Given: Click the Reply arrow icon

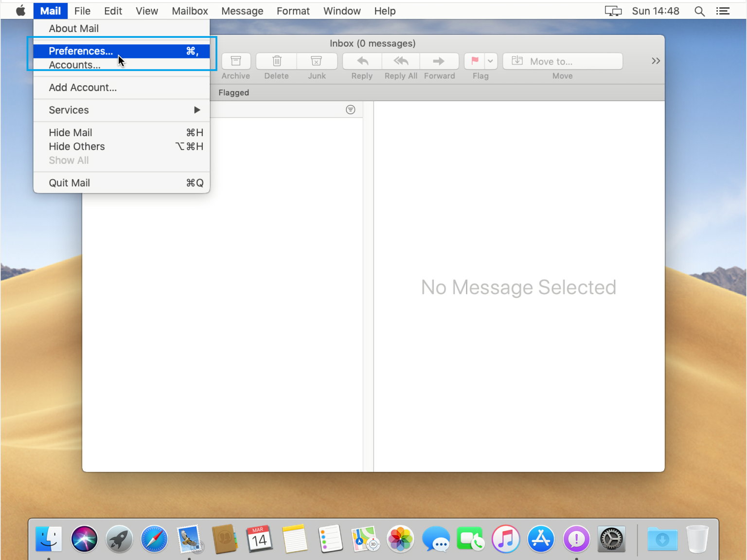Looking at the screenshot, I should click(x=362, y=61).
